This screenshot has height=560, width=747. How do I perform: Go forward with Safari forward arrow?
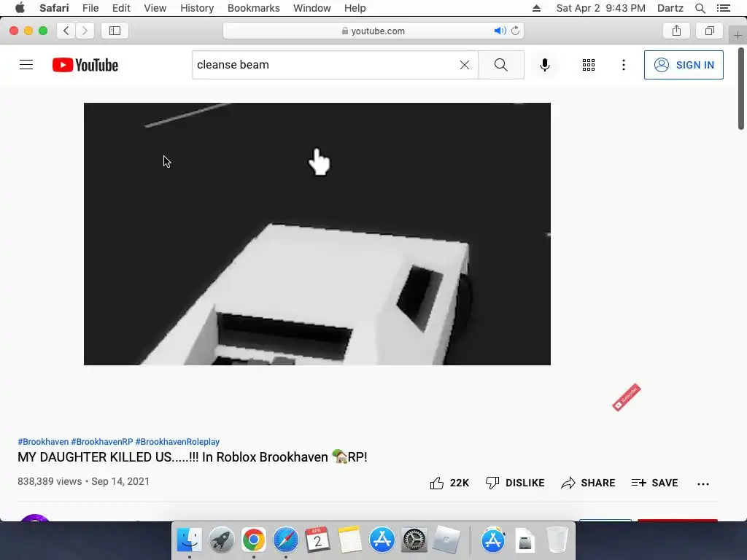[85, 31]
